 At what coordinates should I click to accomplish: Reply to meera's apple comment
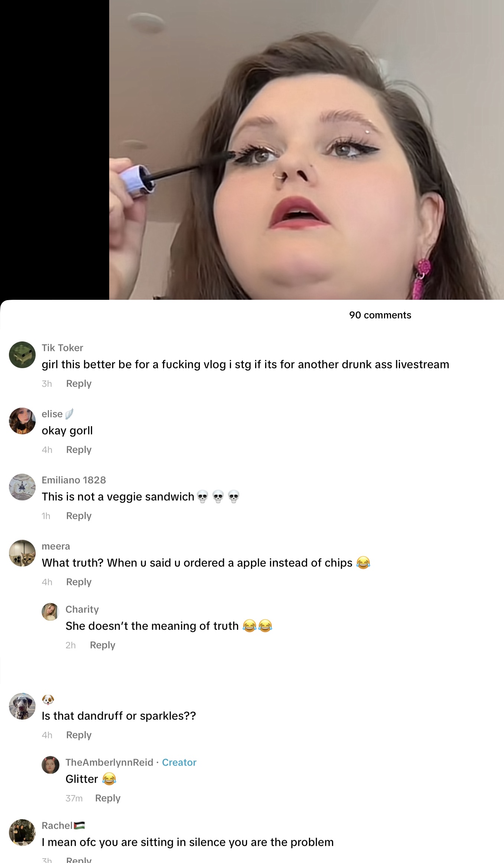click(x=79, y=582)
